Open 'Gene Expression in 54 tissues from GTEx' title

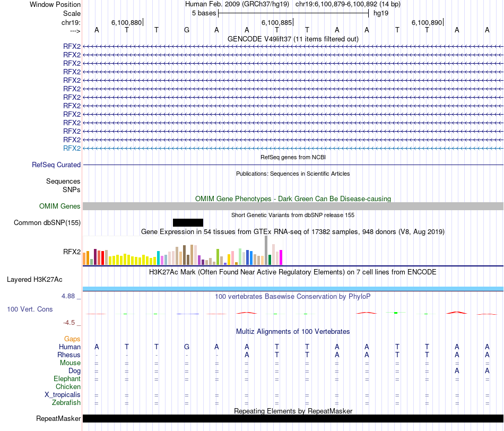(293, 231)
